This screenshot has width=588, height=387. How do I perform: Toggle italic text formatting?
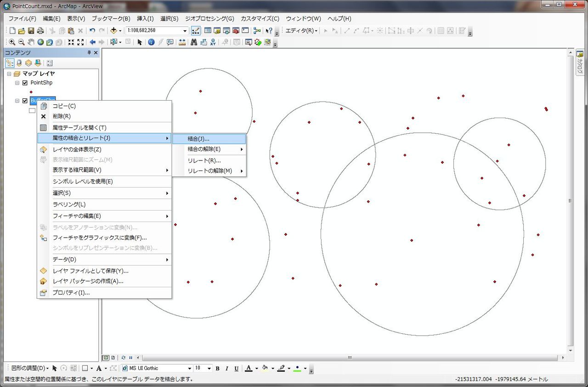click(227, 368)
